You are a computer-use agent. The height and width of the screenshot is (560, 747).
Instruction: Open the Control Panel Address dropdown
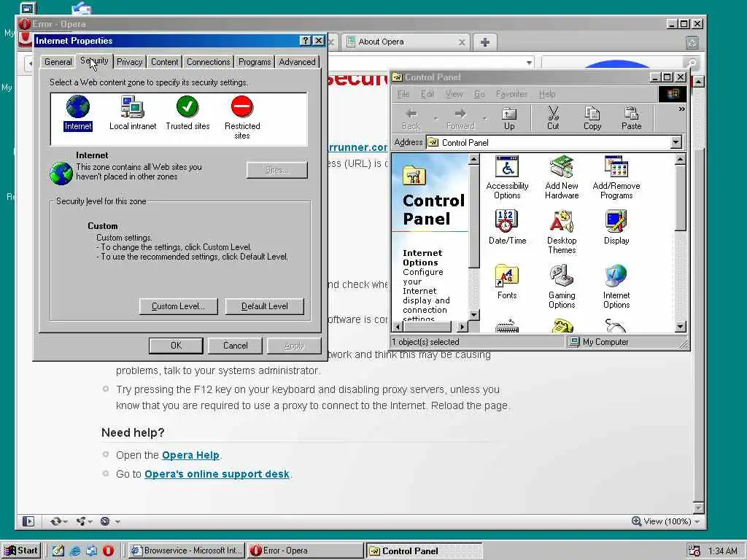[x=676, y=142]
